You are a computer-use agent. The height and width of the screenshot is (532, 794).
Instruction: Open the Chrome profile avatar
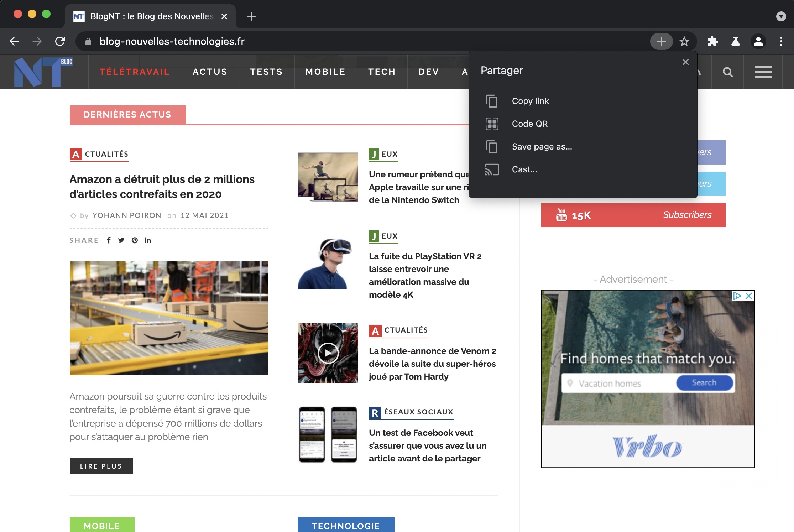[x=758, y=42]
